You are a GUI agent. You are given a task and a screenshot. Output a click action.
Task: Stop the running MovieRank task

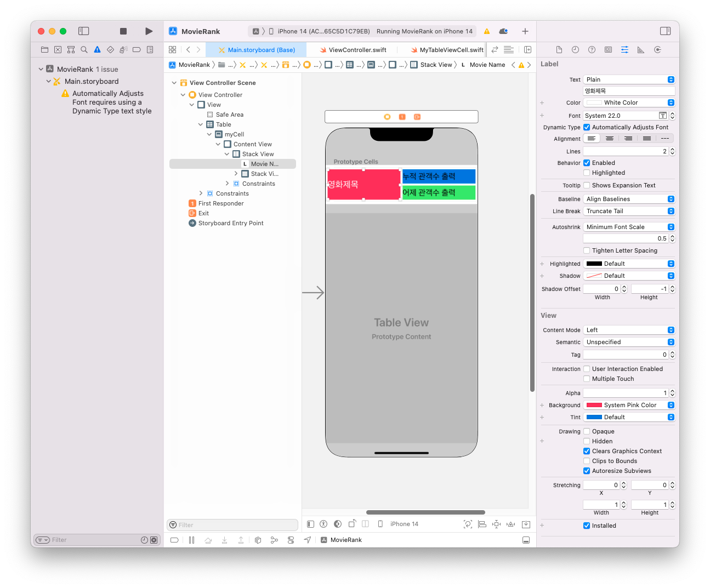coord(123,31)
